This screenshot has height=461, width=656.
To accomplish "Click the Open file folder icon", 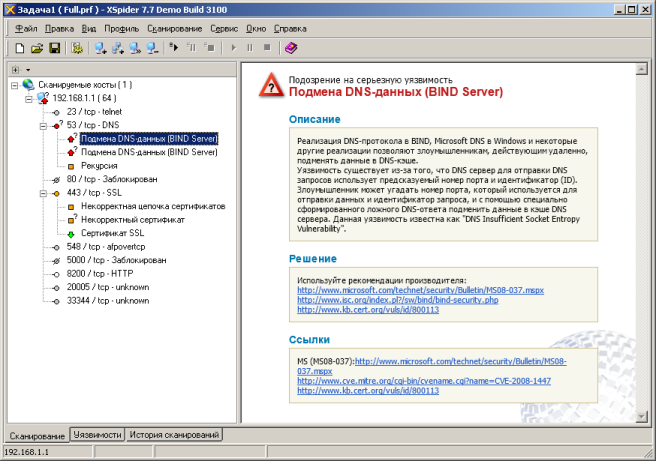I will (x=37, y=48).
